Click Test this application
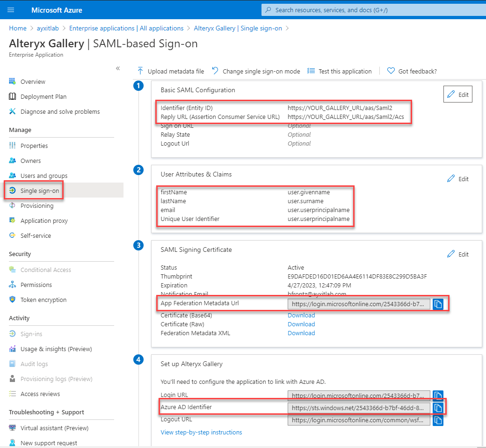Viewport: 486px width, 448px height. point(340,71)
